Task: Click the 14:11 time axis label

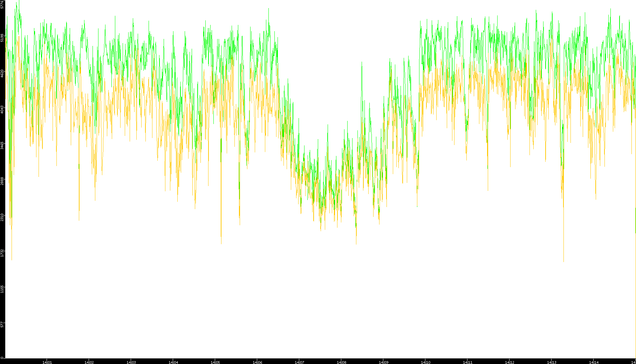Action: pos(467,362)
